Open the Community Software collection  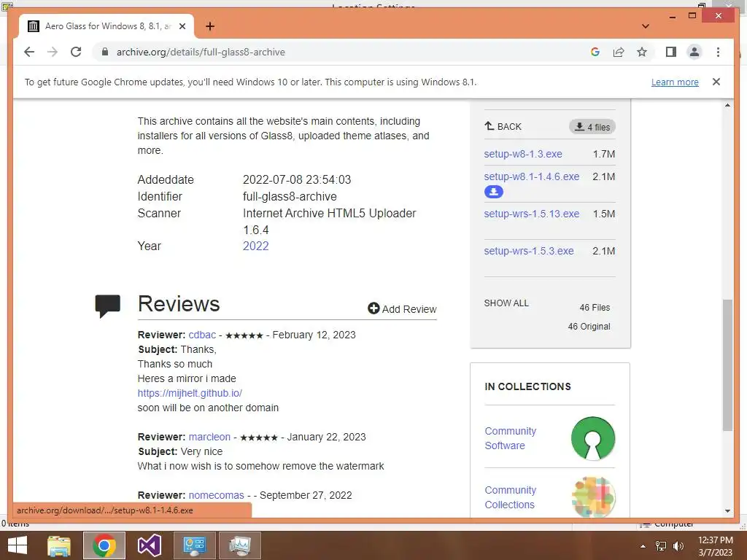point(510,438)
